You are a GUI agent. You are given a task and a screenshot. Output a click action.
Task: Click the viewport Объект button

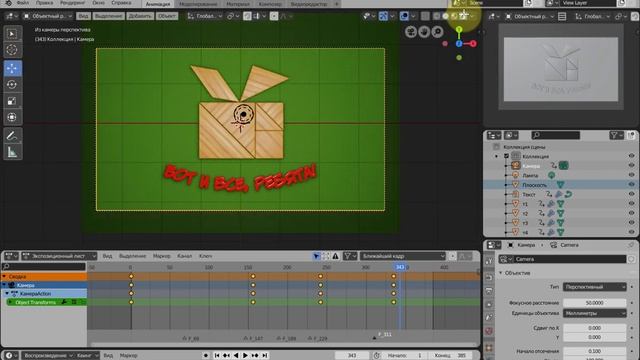167,16
